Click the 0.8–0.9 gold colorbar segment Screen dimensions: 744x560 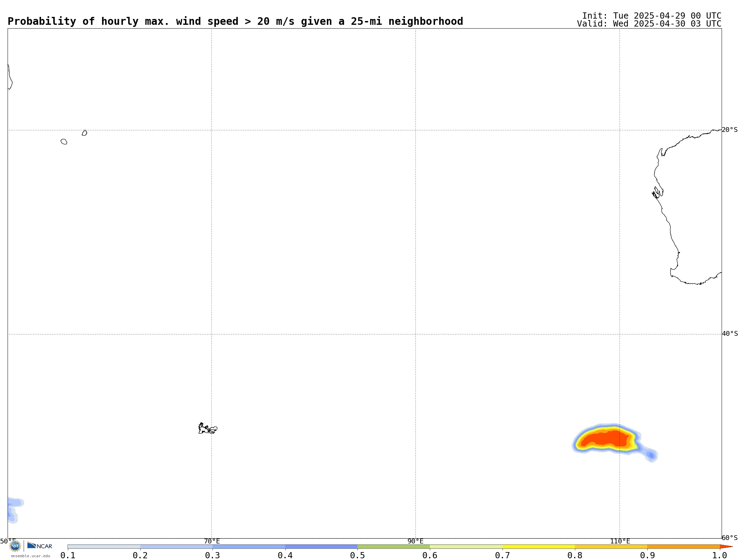[611, 547]
